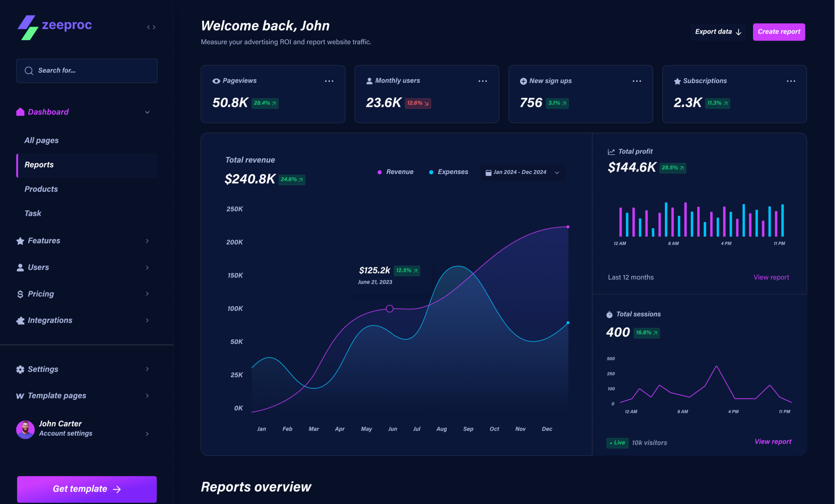Screen dimensions: 835x504
Task: Click the arrow on Get template button
Action: click(x=117, y=489)
